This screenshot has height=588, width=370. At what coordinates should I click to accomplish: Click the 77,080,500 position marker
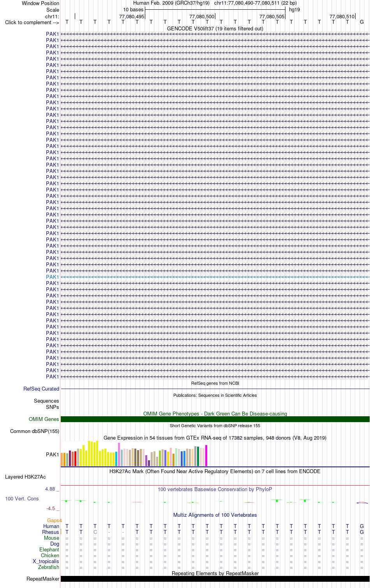coord(202,16)
